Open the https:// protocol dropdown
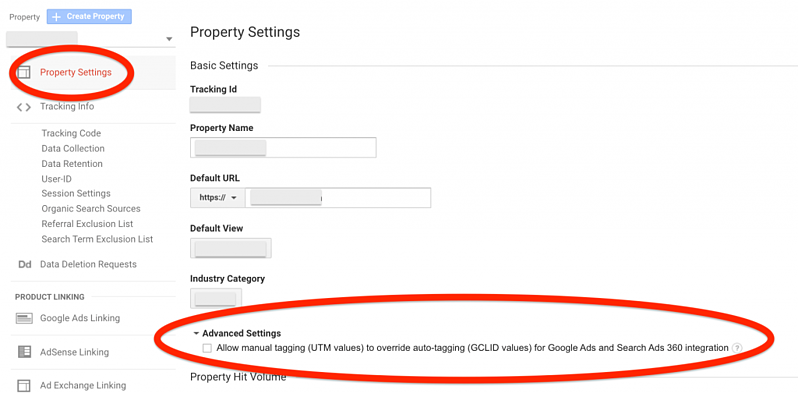 (218, 198)
